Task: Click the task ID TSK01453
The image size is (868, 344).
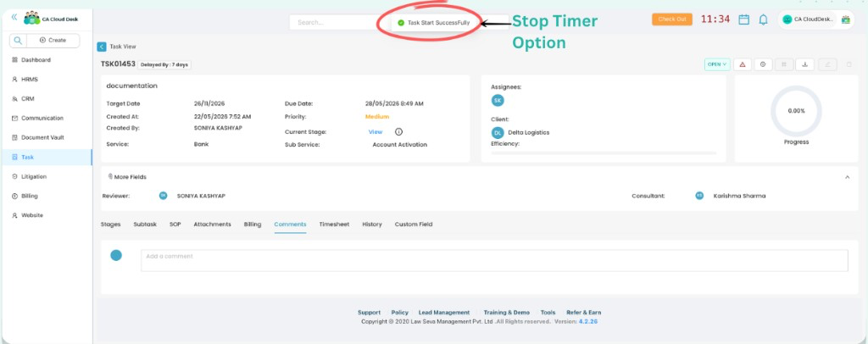Action: tap(118, 64)
